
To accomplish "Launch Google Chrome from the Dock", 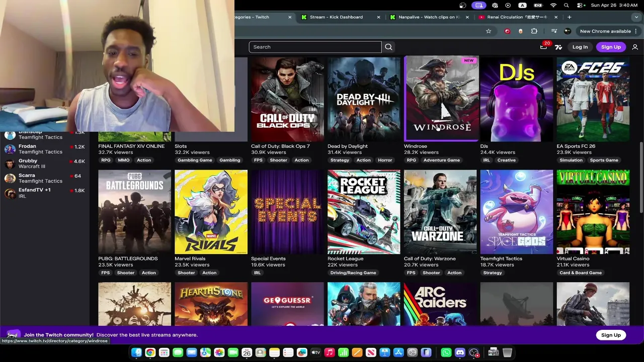I will click(x=150, y=352).
